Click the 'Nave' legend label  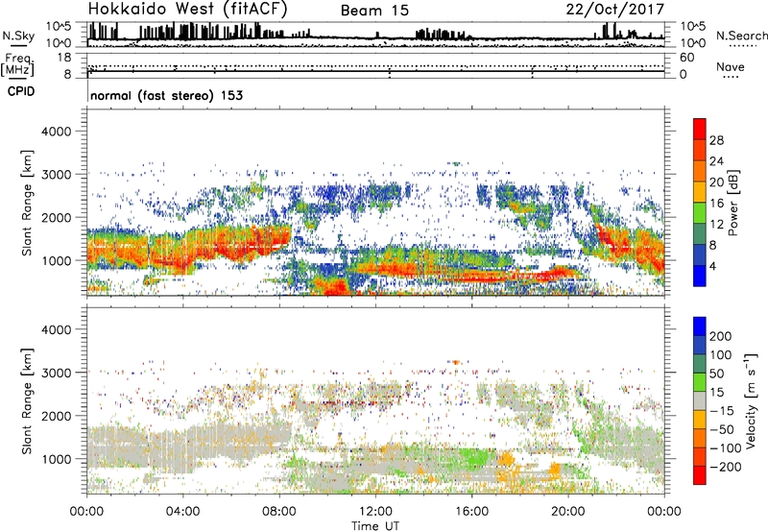click(x=731, y=67)
